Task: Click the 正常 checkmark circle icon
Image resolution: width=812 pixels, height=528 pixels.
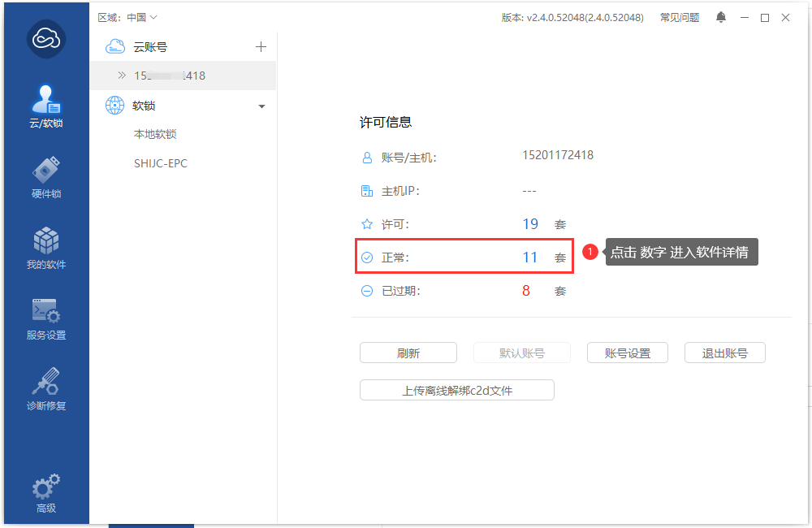Action: pyautogui.click(x=367, y=258)
